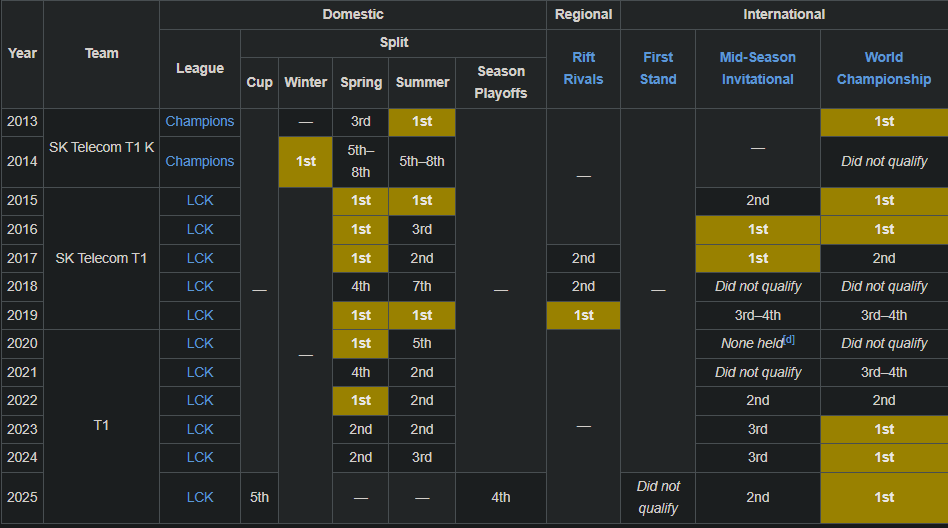
Task: Click the Regional column header
Action: [x=583, y=15]
